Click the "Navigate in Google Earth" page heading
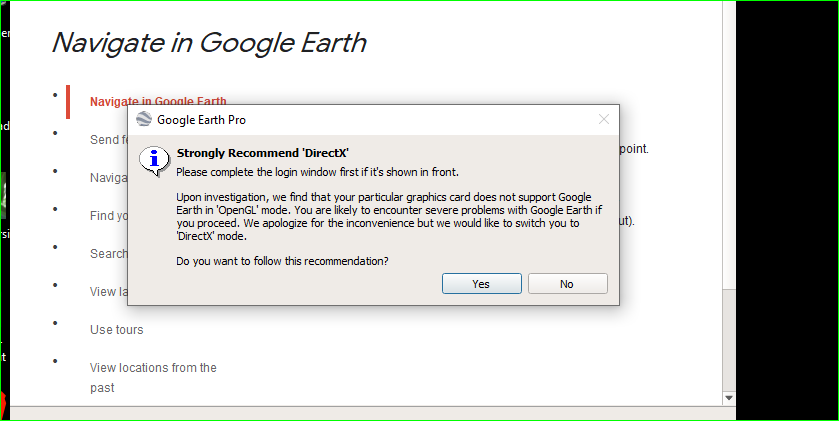The image size is (839, 421). click(209, 43)
